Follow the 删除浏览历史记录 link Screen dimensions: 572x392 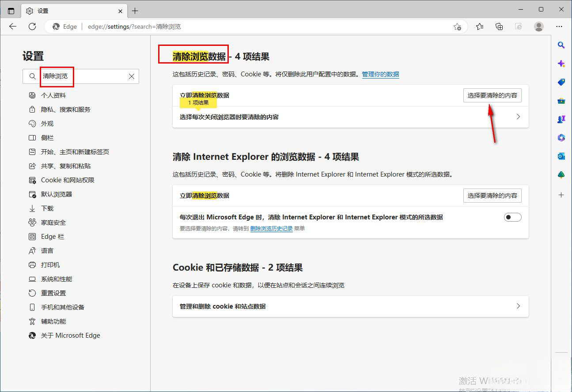pyautogui.click(x=271, y=229)
